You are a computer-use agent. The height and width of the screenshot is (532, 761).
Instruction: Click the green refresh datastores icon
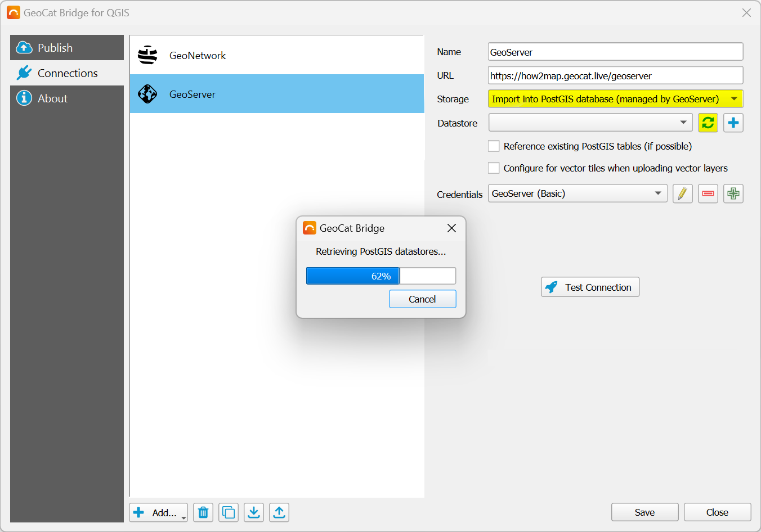click(x=708, y=123)
